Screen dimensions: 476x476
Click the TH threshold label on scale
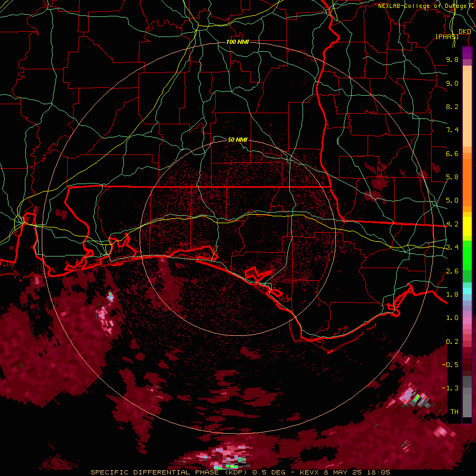[x=454, y=412]
